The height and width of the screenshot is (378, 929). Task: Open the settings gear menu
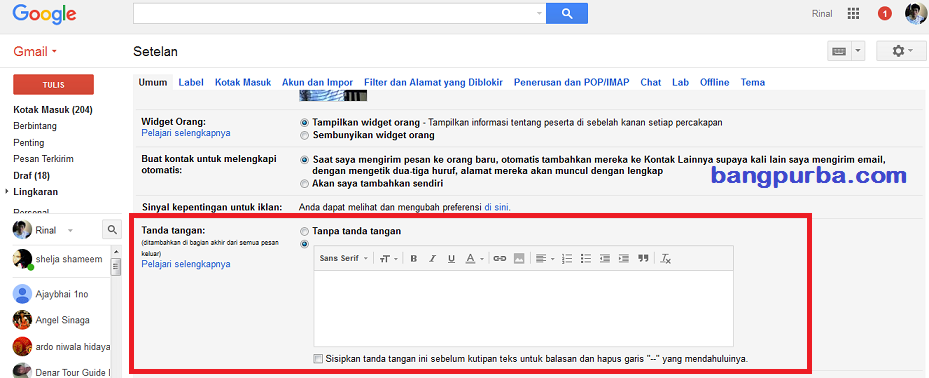pyautogui.click(x=902, y=52)
